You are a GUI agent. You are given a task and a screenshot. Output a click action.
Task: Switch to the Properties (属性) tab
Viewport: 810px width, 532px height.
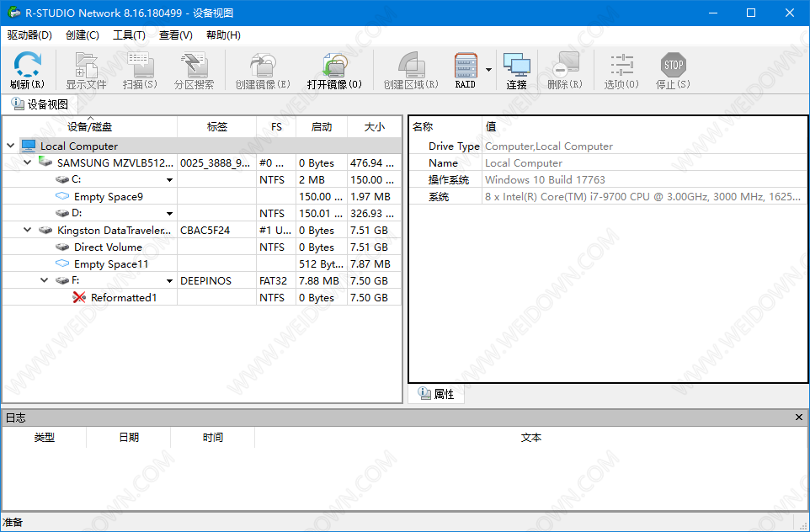(x=436, y=394)
